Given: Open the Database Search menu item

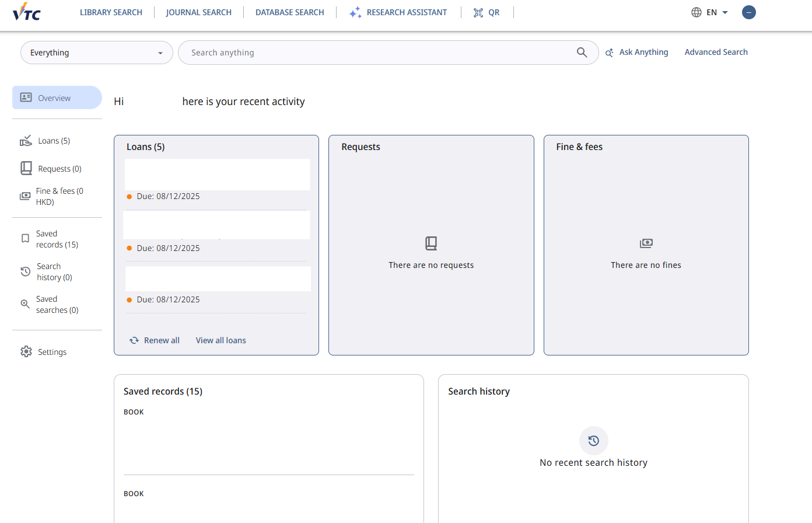Looking at the screenshot, I should tap(289, 12).
